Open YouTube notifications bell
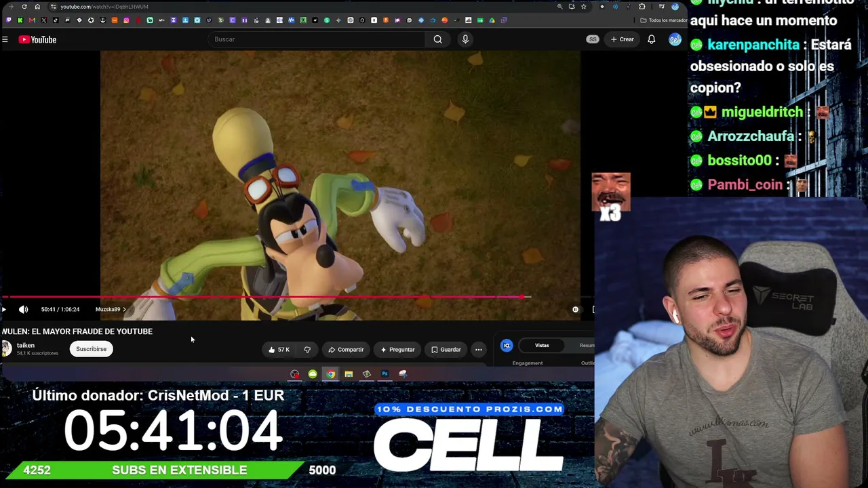 tap(652, 39)
